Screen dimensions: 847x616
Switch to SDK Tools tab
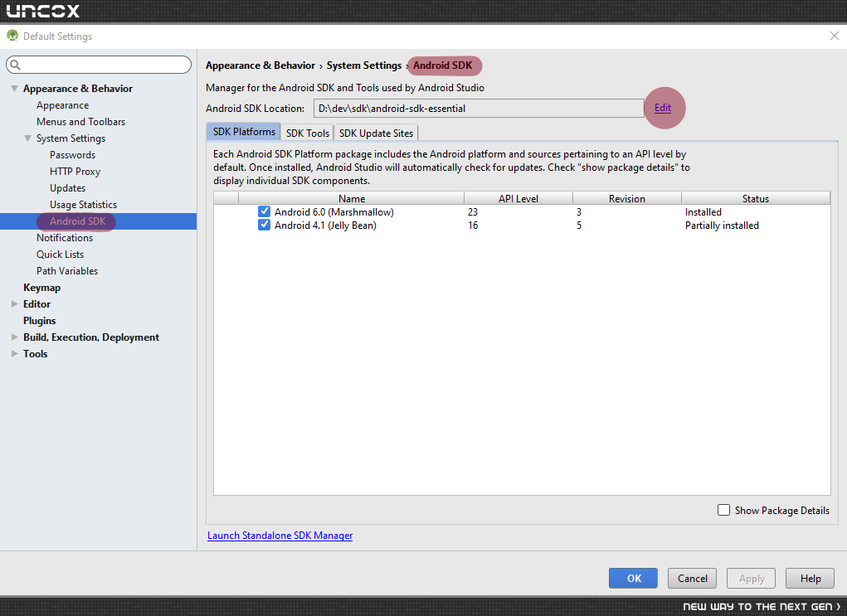tap(308, 133)
